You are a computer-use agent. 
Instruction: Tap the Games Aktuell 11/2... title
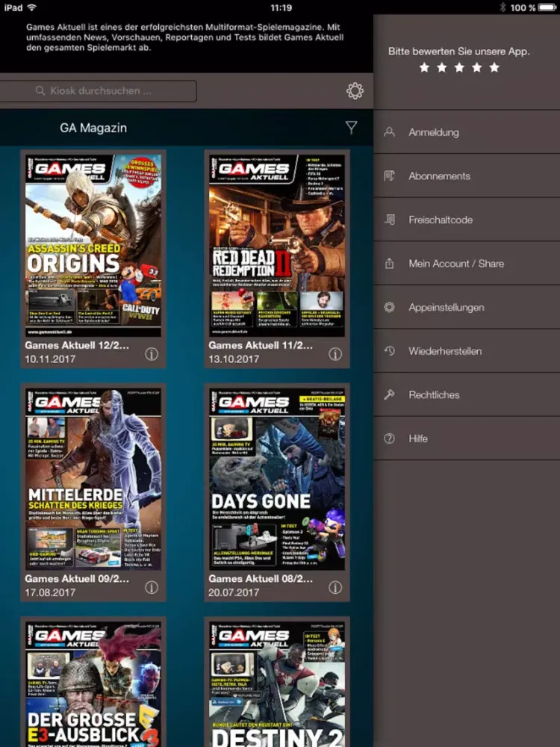tap(261, 345)
